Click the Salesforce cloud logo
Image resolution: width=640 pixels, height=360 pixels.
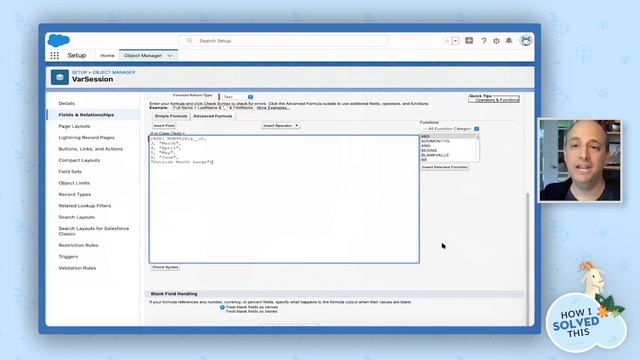pos(59,40)
